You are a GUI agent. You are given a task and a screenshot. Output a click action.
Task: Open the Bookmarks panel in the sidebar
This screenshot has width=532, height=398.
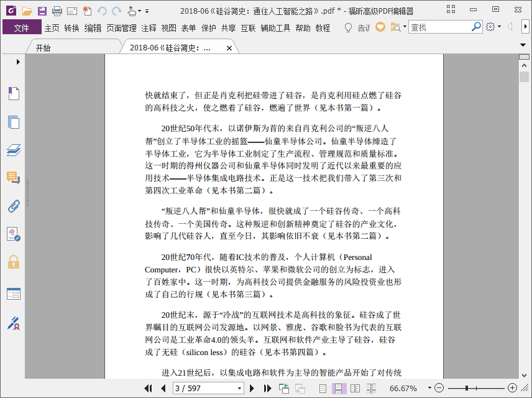coord(14,93)
